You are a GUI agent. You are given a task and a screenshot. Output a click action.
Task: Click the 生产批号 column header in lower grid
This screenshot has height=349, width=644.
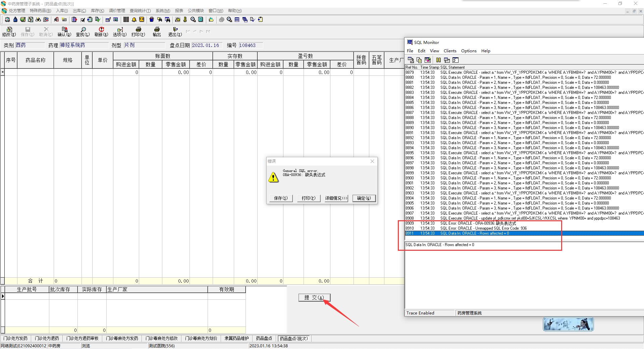[x=27, y=289]
